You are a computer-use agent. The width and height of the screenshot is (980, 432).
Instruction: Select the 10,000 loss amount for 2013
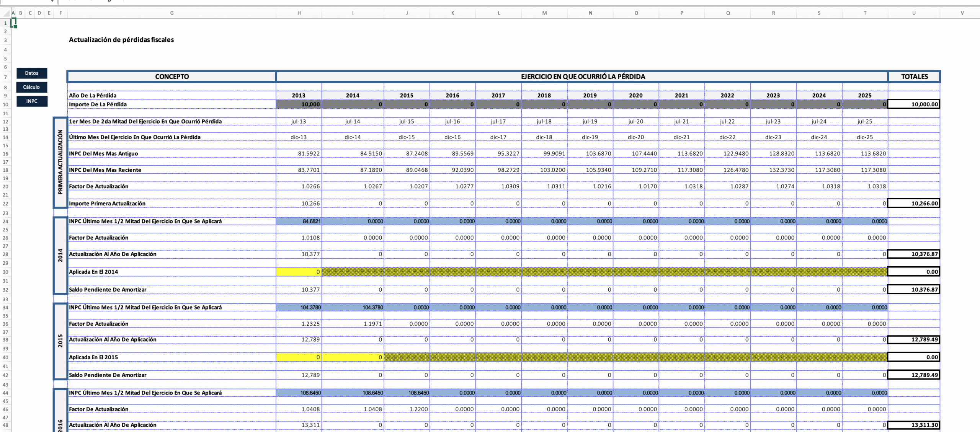(x=299, y=104)
